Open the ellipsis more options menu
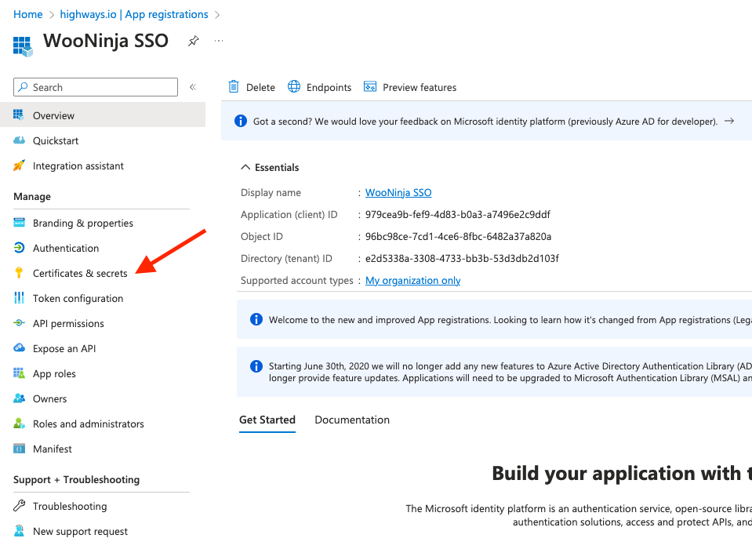The height and width of the screenshot is (560, 752). click(x=219, y=41)
